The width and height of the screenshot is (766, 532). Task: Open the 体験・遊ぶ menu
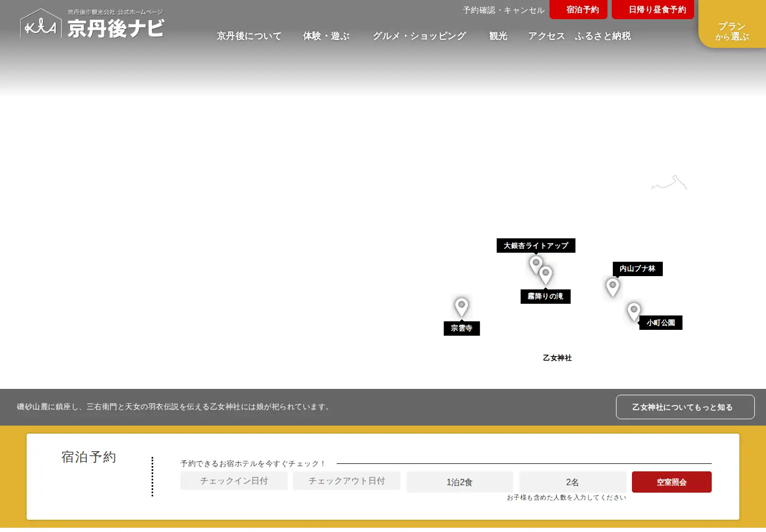[326, 36]
